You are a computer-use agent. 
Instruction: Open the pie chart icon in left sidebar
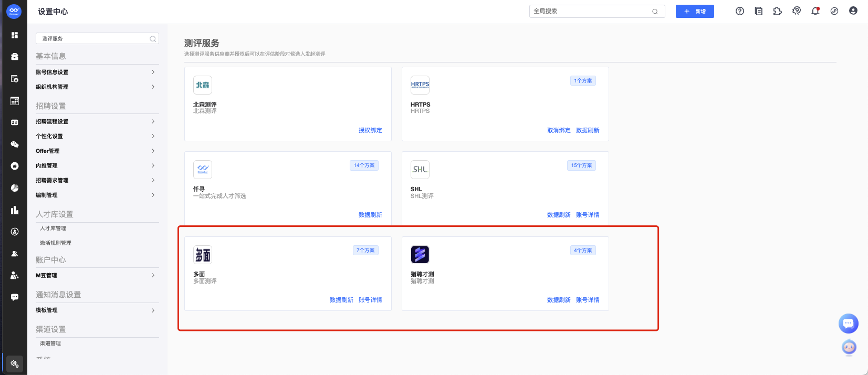[15, 188]
